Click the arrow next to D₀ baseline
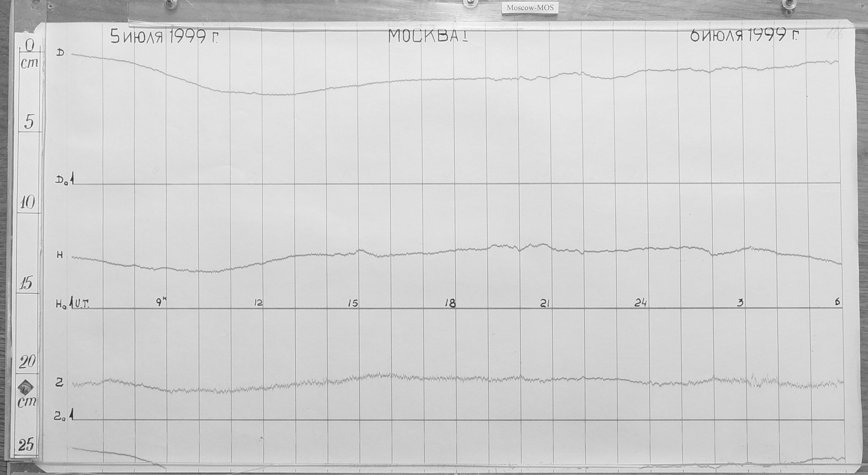Image resolution: width=868 pixels, height=475 pixels. (72, 178)
